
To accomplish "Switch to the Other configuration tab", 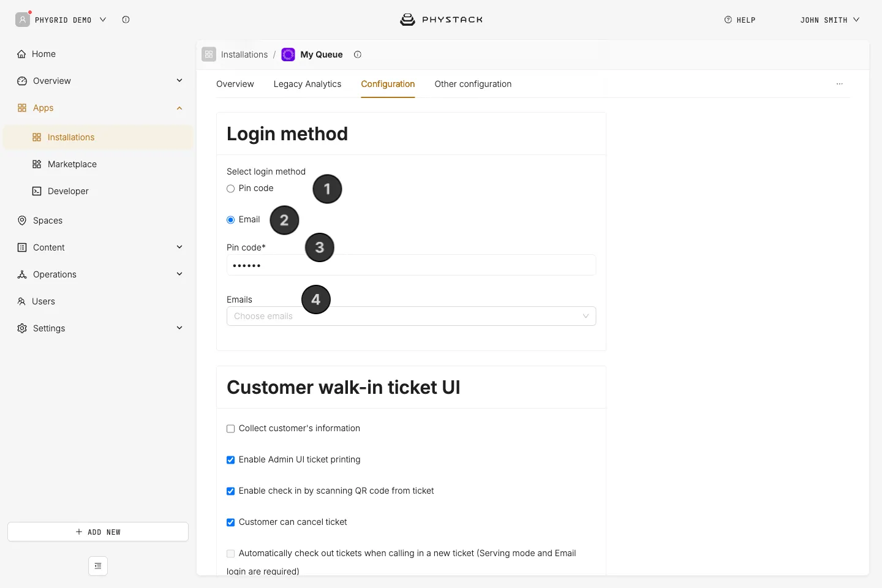I will click(473, 84).
